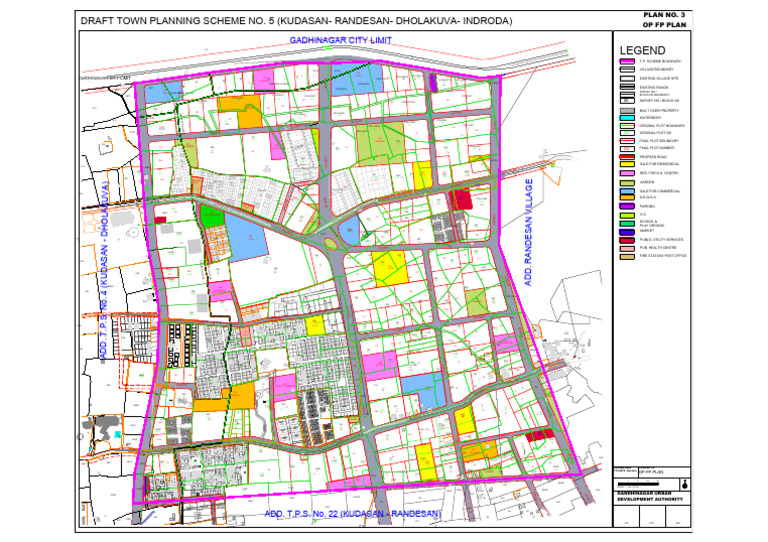Click the Survey No / Block No legend symbol
Image resolution: width=768 pixels, height=542 pixels.
[x=627, y=101]
